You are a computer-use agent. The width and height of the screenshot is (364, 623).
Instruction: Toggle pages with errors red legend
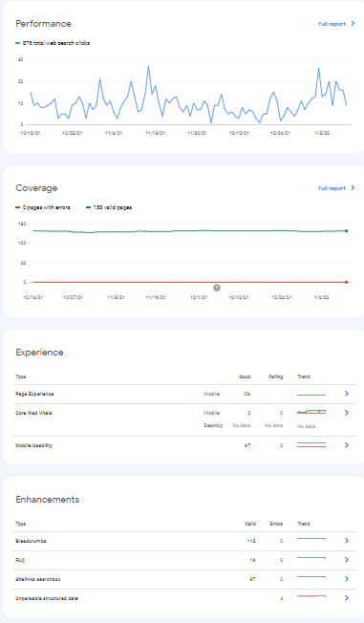pyautogui.click(x=43, y=207)
